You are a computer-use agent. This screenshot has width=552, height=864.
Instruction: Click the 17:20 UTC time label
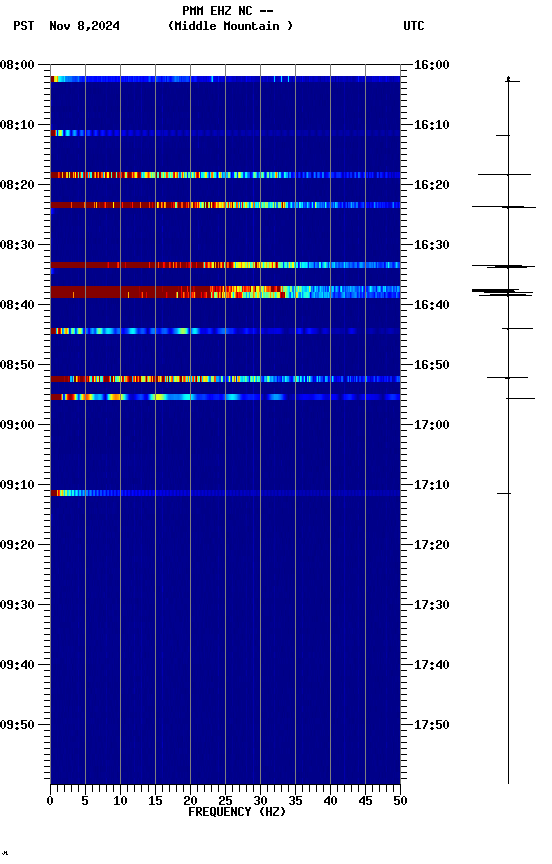coord(431,545)
